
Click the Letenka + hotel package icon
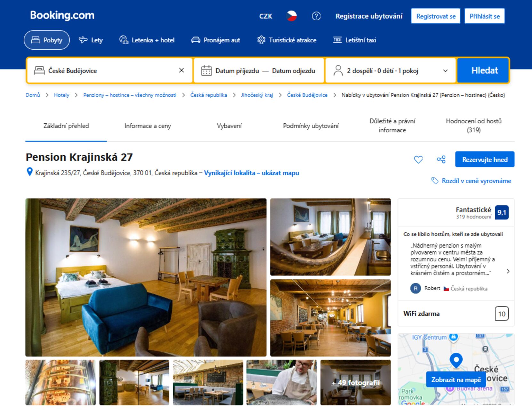pyautogui.click(x=124, y=40)
